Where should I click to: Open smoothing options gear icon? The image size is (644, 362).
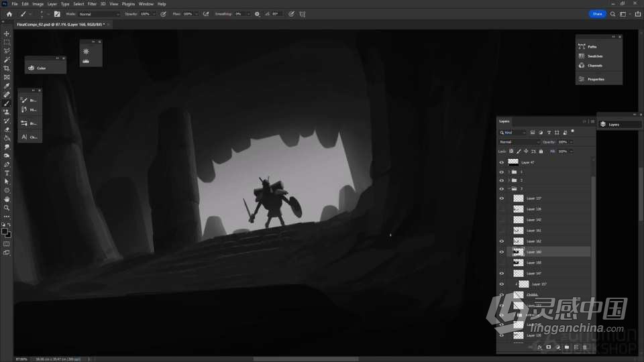pyautogui.click(x=257, y=14)
